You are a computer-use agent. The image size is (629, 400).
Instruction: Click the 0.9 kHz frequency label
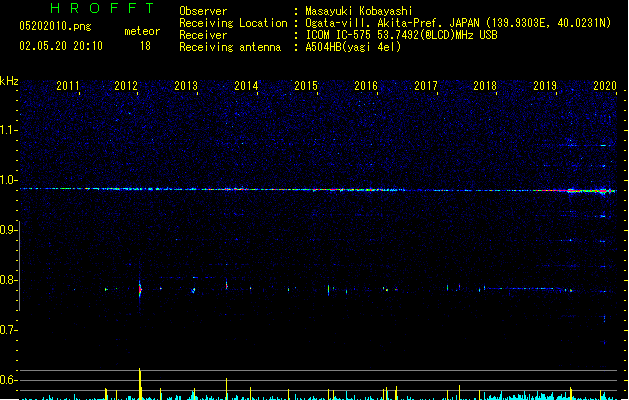point(8,230)
